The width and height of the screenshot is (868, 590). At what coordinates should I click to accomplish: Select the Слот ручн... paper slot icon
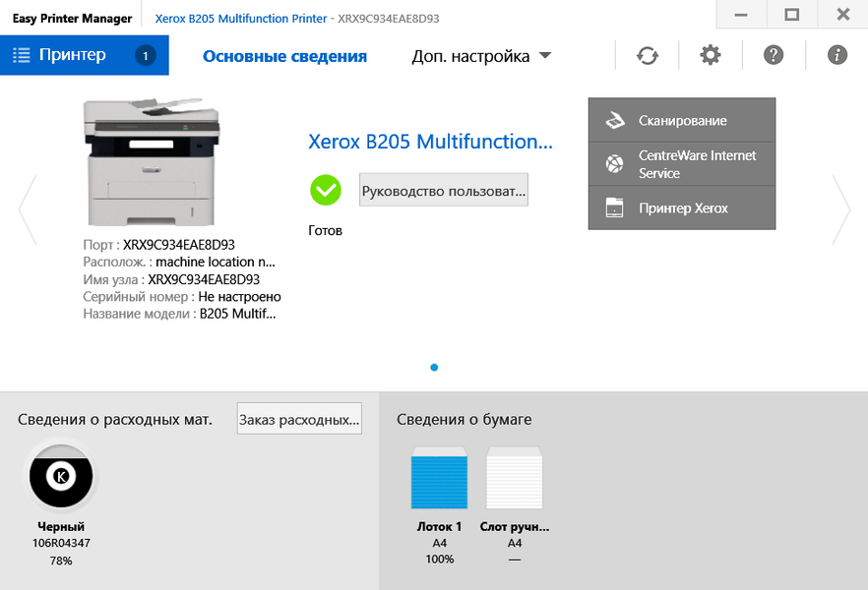(x=515, y=478)
